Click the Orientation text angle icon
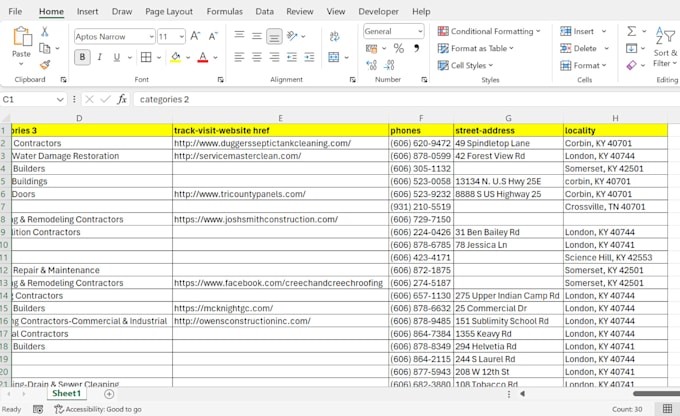This screenshot has width=680, height=416. click(293, 36)
